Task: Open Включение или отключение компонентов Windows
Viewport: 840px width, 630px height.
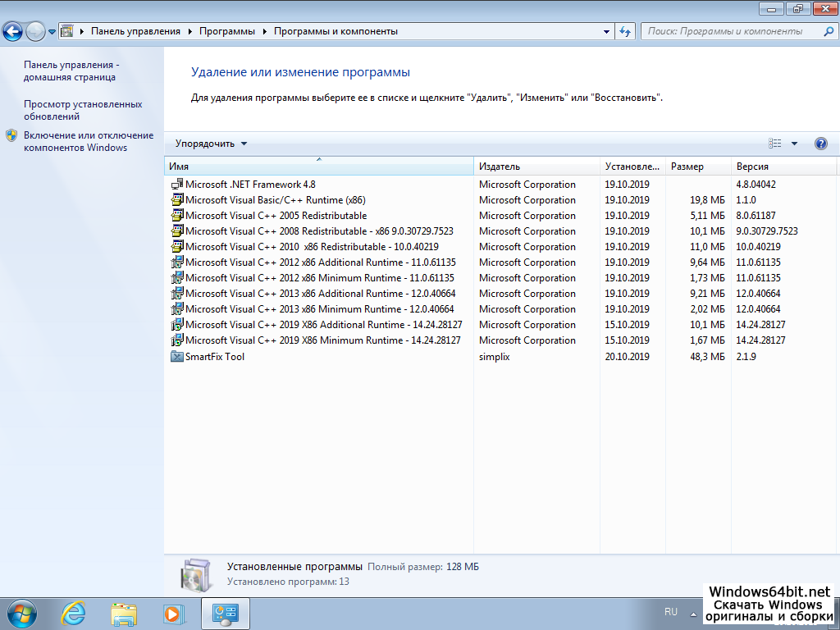Action: point(88,141)
